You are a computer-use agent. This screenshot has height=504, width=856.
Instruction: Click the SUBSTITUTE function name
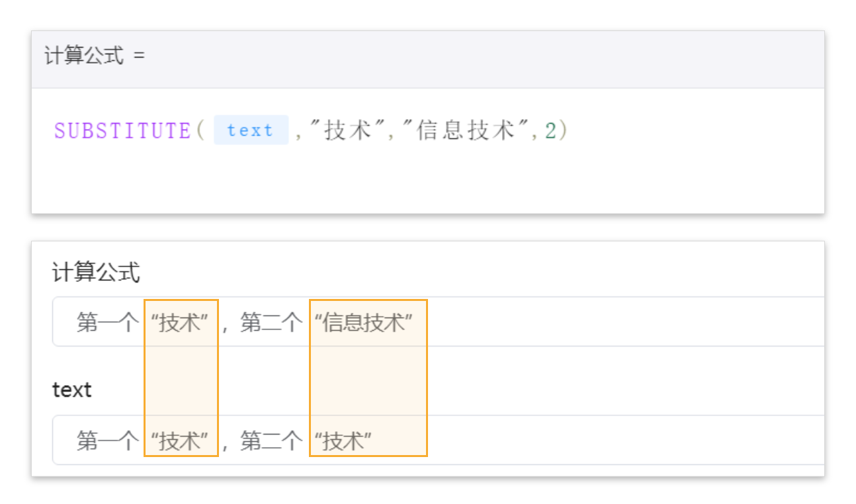[122, 130]
